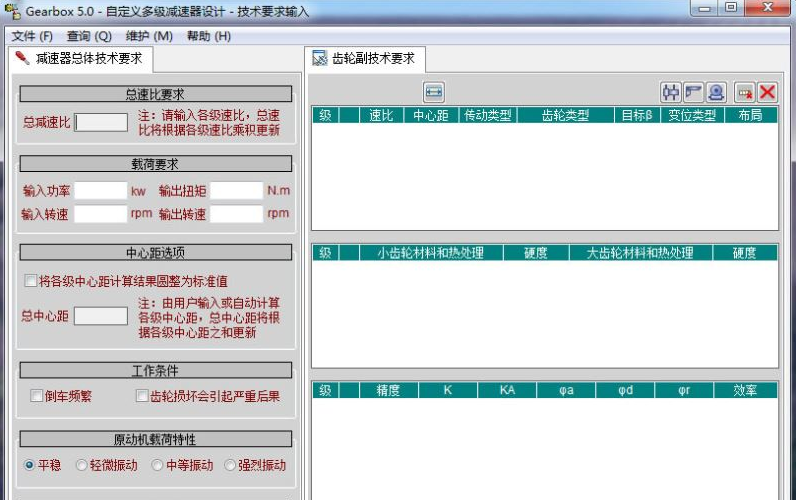Click the large red X toolbar icon
Image resolution: width=796 pixels, height=500 pixels.
tap(767, 92)
